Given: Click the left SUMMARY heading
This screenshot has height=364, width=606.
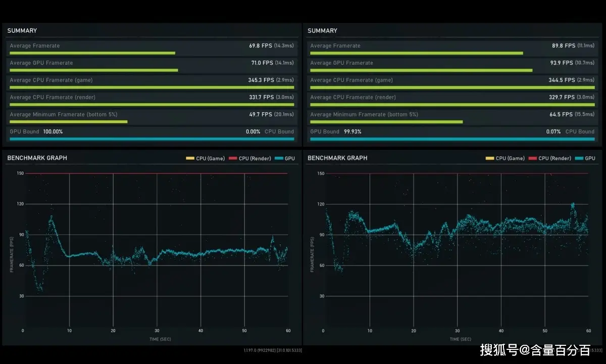Looking at the screenshot, I should (x=22, y=31).
